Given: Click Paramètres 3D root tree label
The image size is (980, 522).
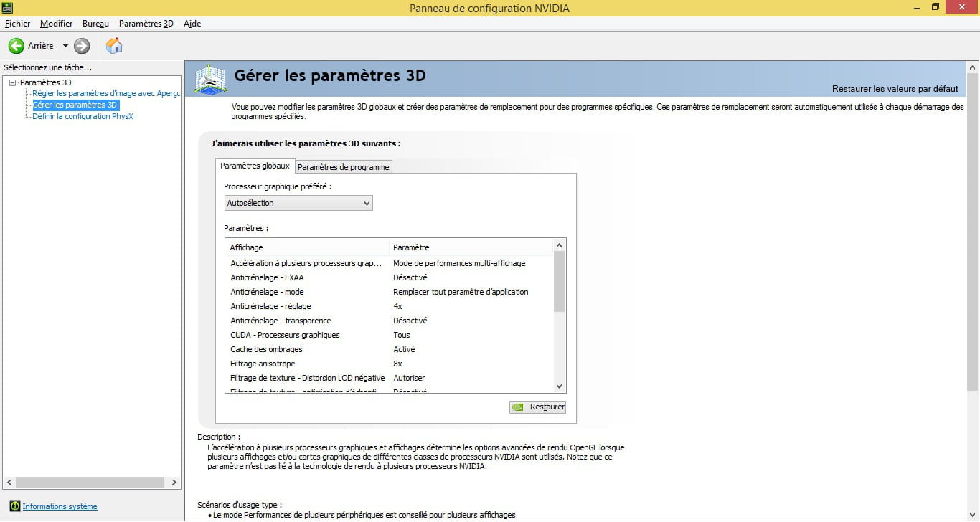Looking at the screenshot, I should tap(46, 82).
